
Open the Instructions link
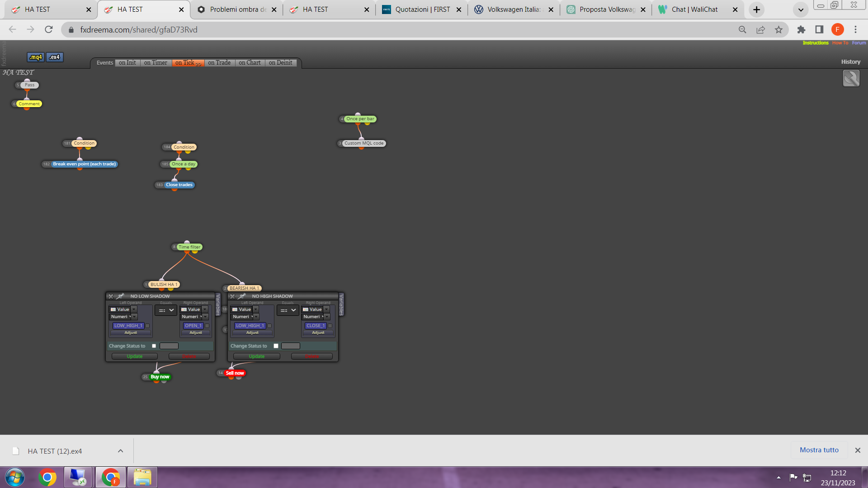pyautogui.click(x=816, y=43)
